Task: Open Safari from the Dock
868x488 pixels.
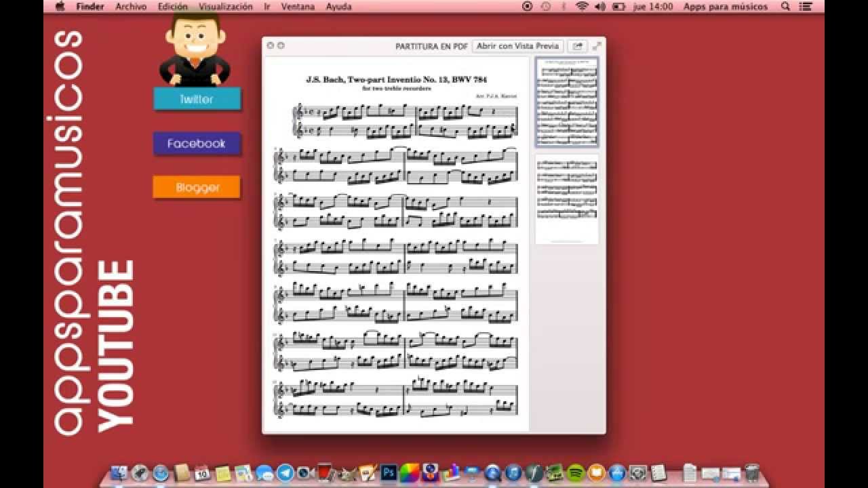Action: point(161,473)
